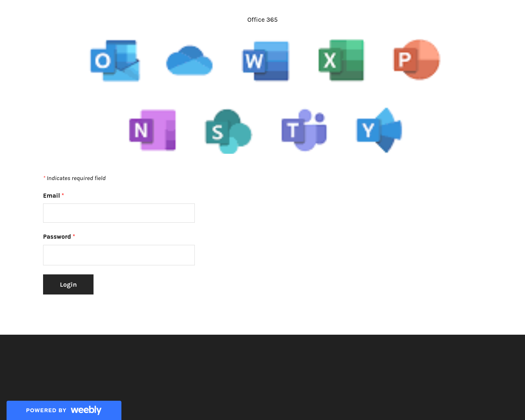Click the Office 365 heading text
The height and width of the screenshot is (420, 525).
tap(262, 20)
